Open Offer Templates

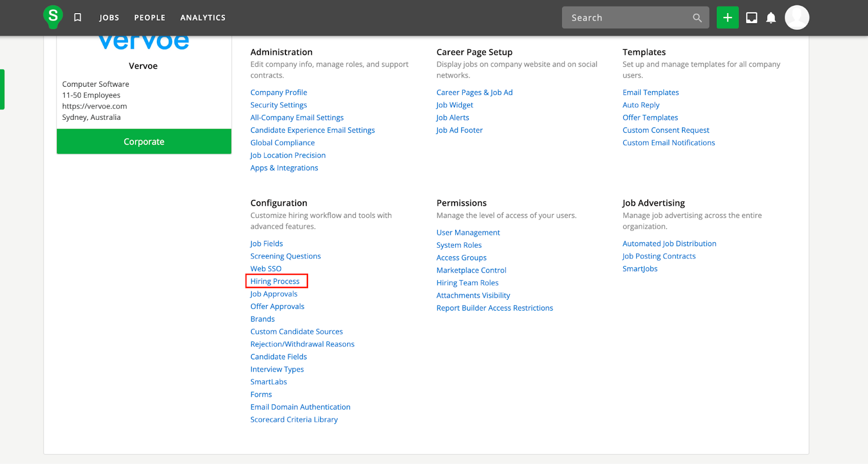[x=650, y=118]
